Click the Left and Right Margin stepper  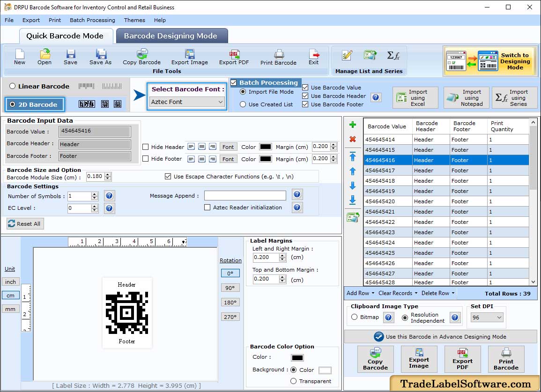(282, 258)
